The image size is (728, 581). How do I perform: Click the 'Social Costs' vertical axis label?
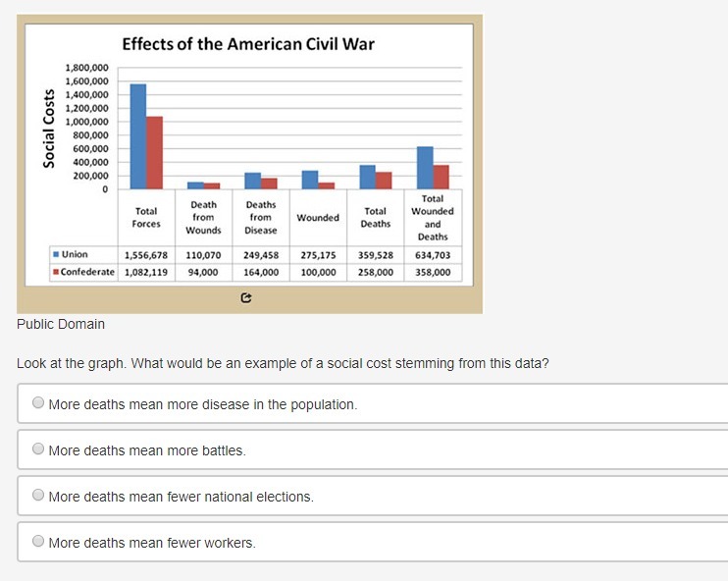pos(49,128)
